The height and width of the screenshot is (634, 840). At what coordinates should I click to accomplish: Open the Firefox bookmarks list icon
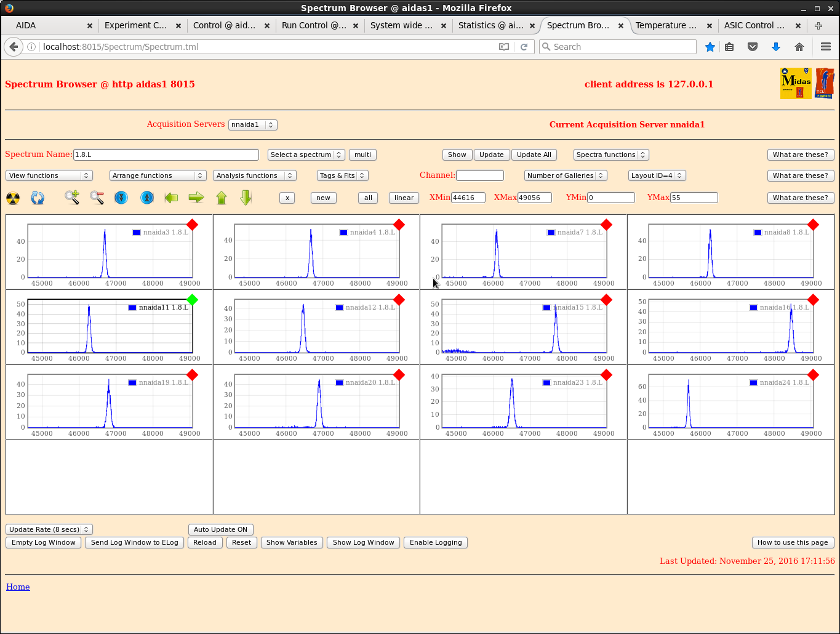click(729, 47)
